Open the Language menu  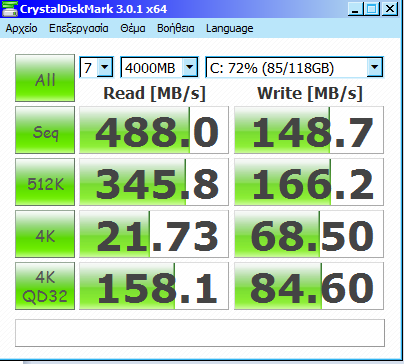(x=229, y=29)
